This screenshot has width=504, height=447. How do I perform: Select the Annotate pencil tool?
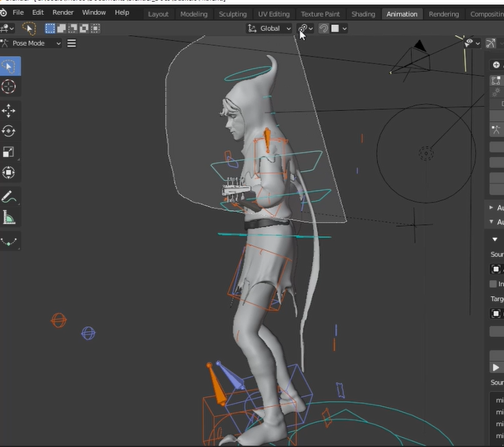(9, 198)
